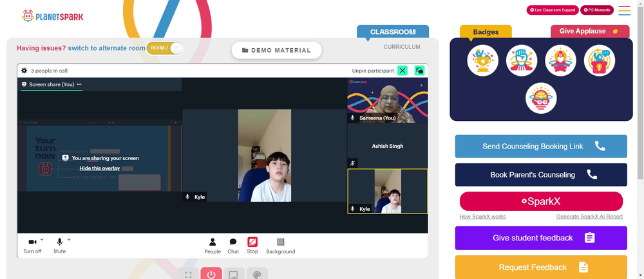644x279 pixels.
Task: Click the laptop screen icon button
Action: [x=234, y=274]
